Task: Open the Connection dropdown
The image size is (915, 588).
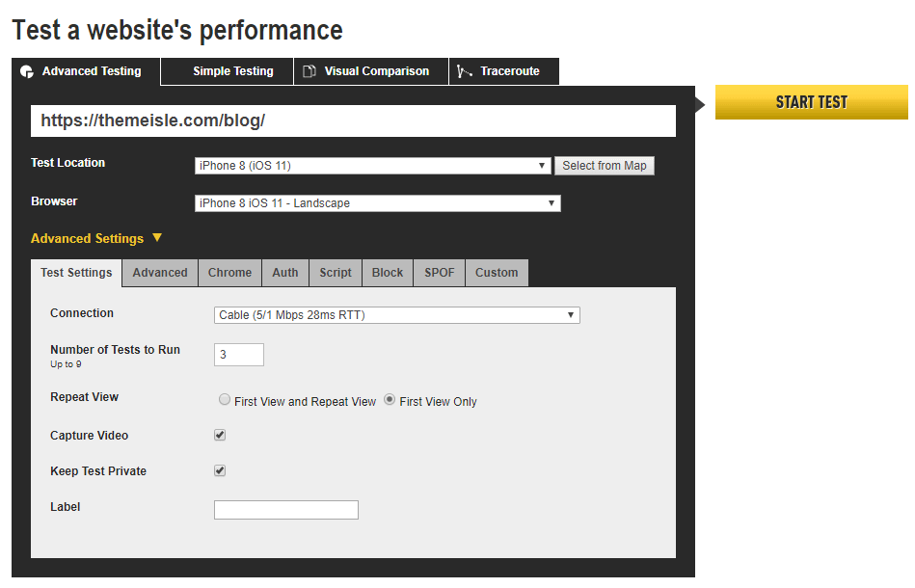Action: [x=397, y=315]
